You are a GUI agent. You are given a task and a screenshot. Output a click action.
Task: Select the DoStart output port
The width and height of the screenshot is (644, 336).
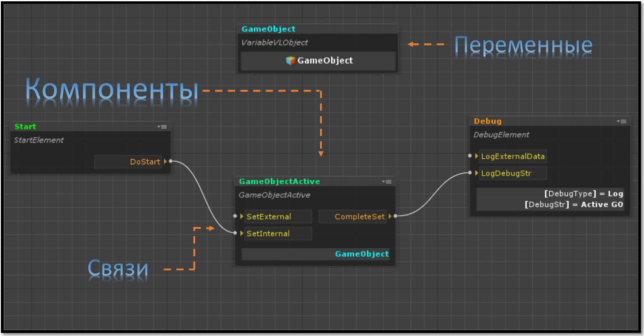tap(128, 162)
